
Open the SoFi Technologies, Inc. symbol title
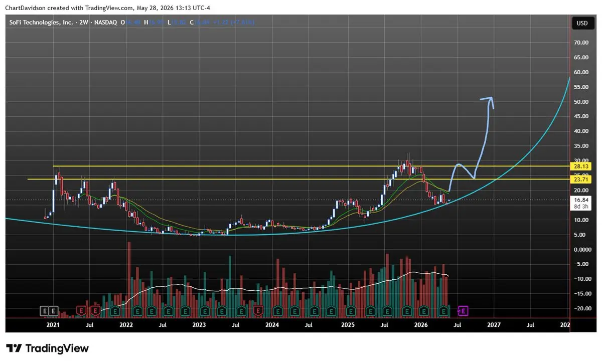click(42, 23)
